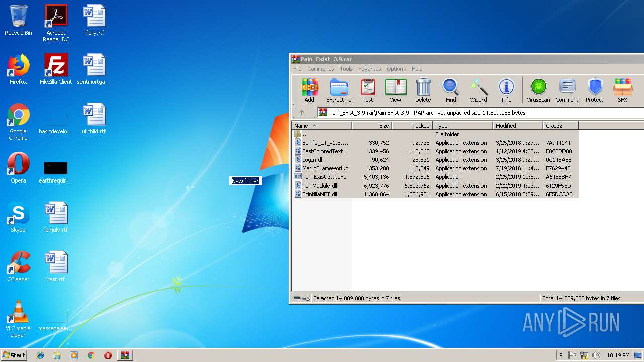Image resolution: width=644 pixels, height=362 pixels.
Task: Click the Add toolbar icon in WinRAR
Action: (309, 90)
